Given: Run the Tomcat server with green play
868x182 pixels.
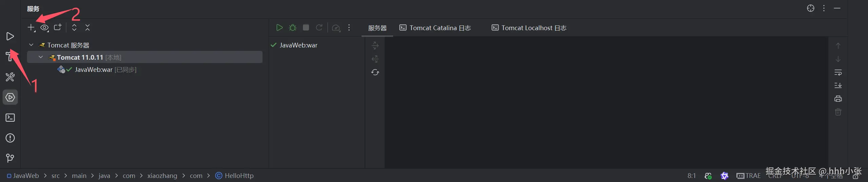Looking at the screenshot, I should point(279,27).
